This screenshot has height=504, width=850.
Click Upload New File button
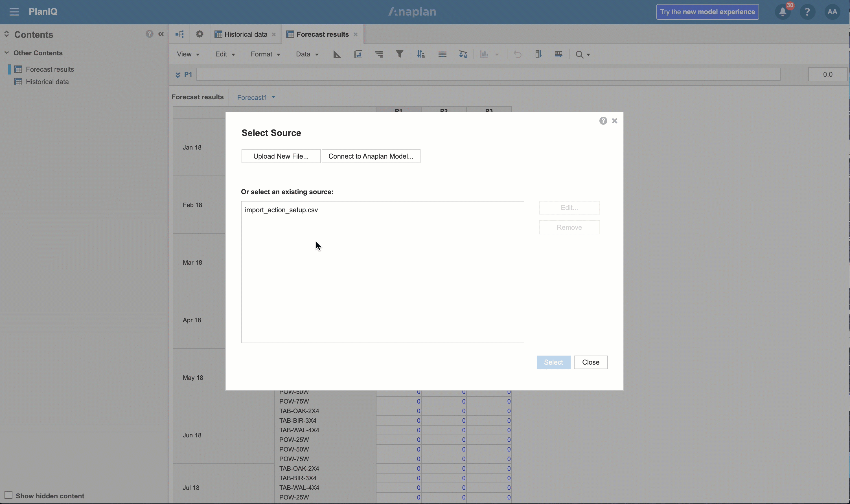(281, 156)
